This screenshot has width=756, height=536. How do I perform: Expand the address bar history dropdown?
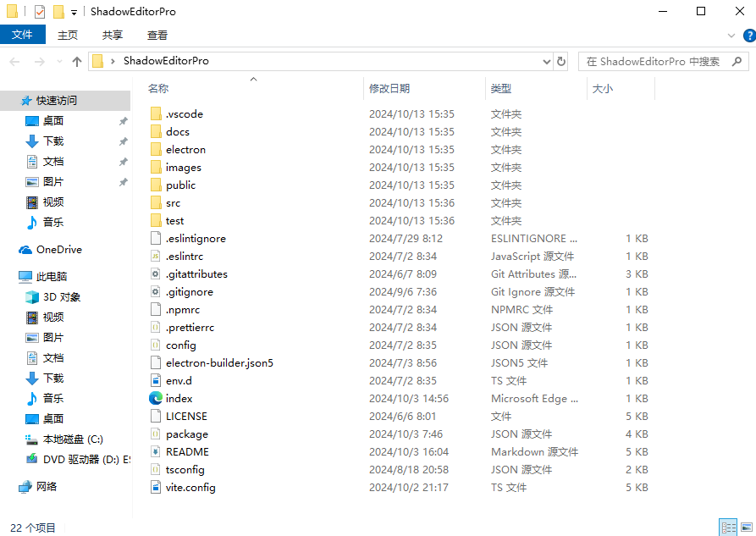[x=546, y=61]
